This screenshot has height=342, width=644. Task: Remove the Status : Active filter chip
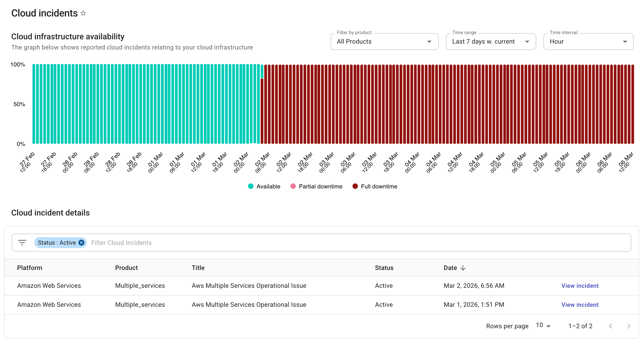click(x=81, y=242)
